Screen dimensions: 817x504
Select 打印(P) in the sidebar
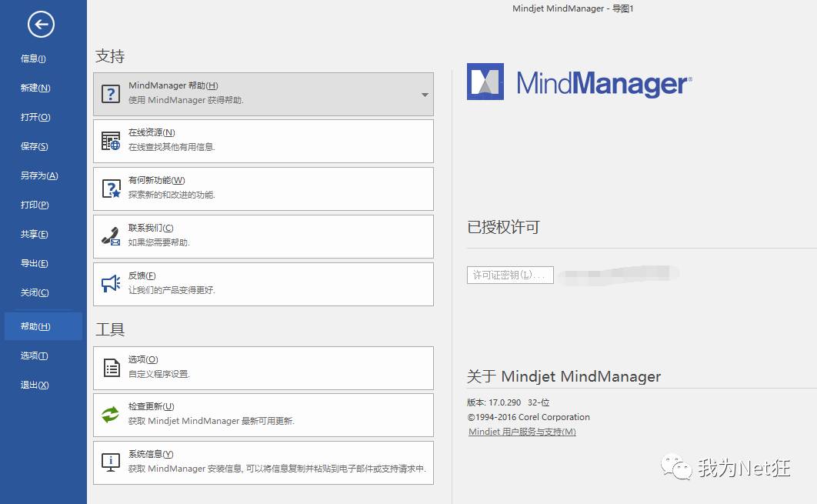[35, 205]
